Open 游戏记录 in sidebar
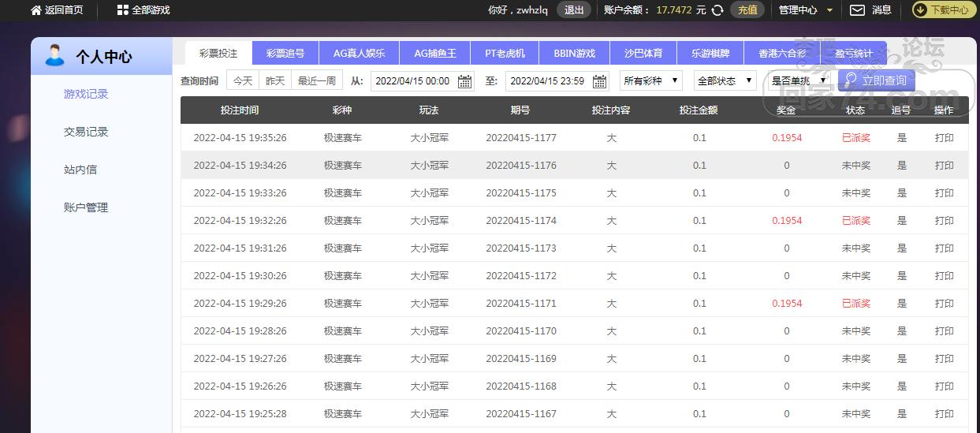Viewport: 980px width, 433px height. (86, 94)
